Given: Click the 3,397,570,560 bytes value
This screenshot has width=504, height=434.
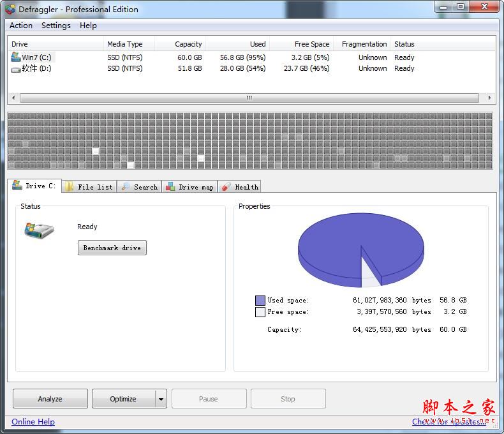Looking at the screenshot, I should click(394, 312).
